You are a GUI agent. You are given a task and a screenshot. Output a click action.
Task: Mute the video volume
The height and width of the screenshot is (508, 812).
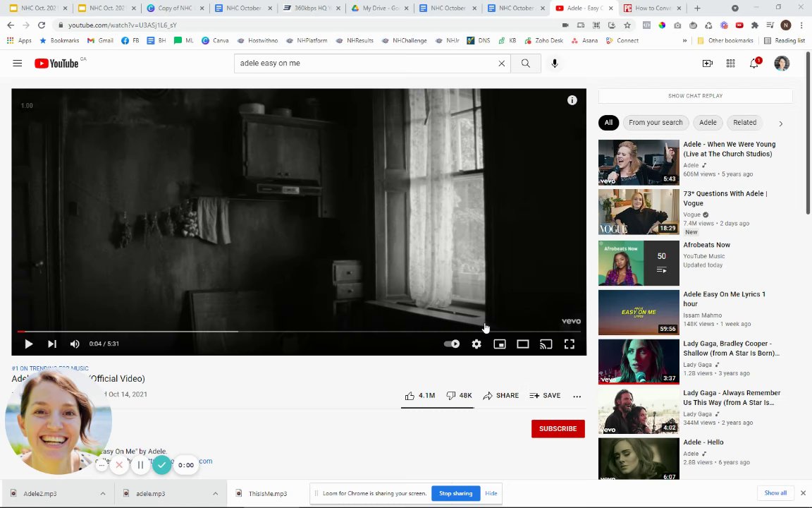tap(75, 344)
